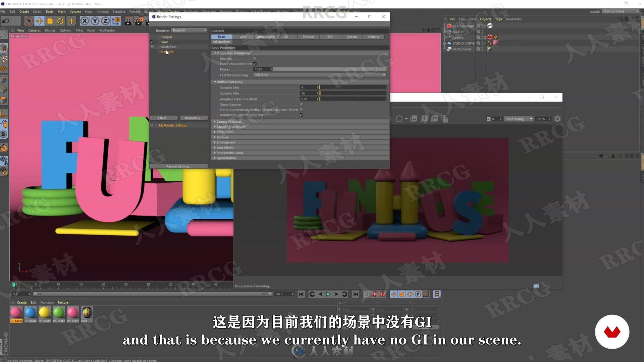Select STUDIO CURVE object in Objects
The image size is (644, 362).
463,43
